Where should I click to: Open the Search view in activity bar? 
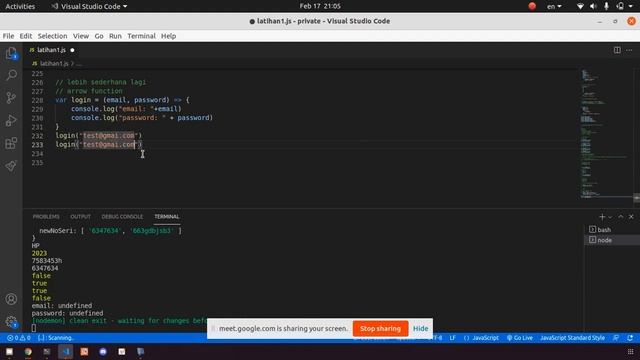(11, 75)
